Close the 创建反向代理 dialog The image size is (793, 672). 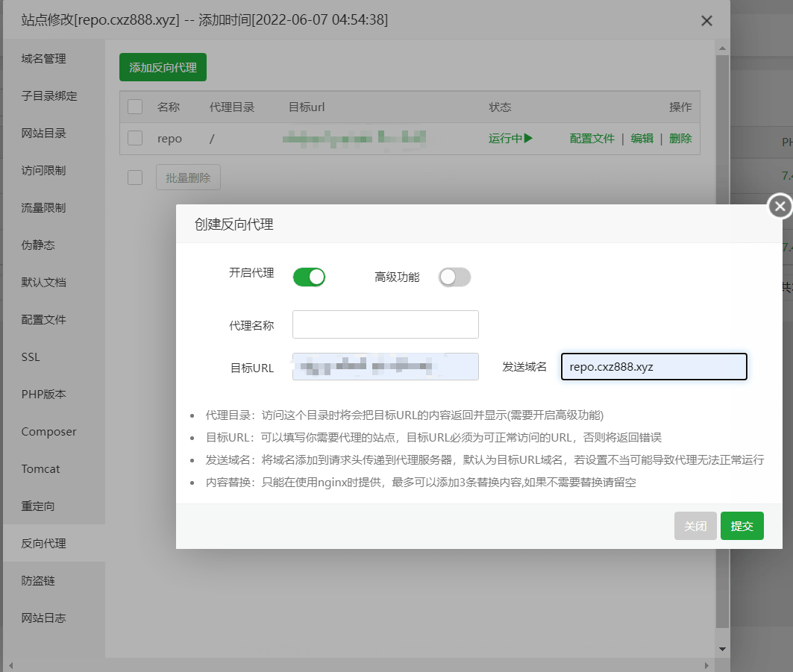pos(779,206)
